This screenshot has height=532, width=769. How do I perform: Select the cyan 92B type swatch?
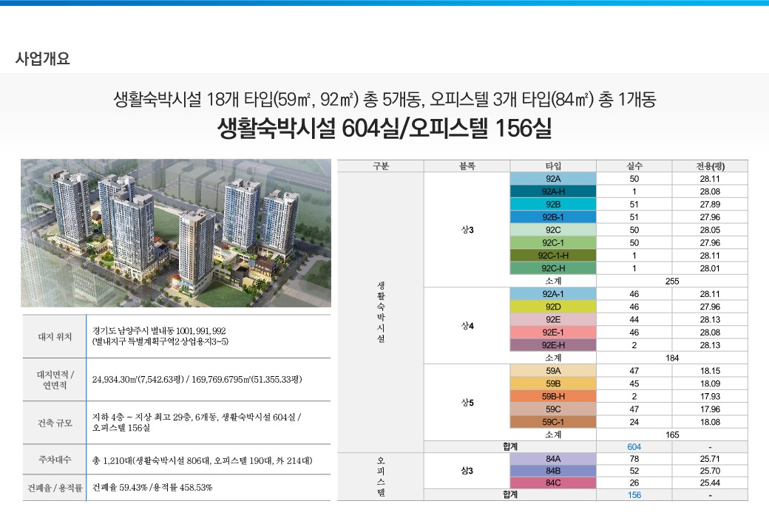(x=553, y=204)
